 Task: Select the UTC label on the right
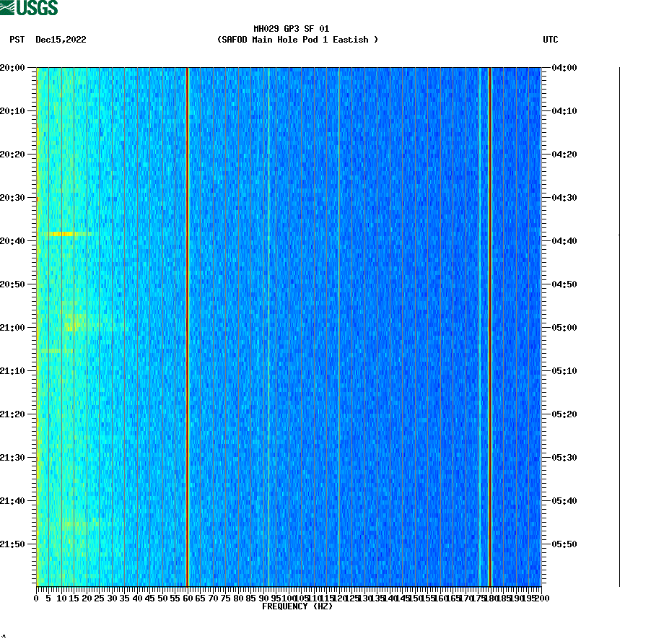pos(551,40)
